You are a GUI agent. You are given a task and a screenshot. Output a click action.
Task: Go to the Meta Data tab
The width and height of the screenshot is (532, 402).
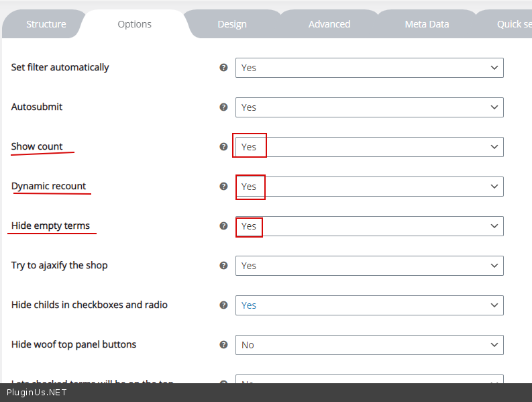click(x=427, y=24)
